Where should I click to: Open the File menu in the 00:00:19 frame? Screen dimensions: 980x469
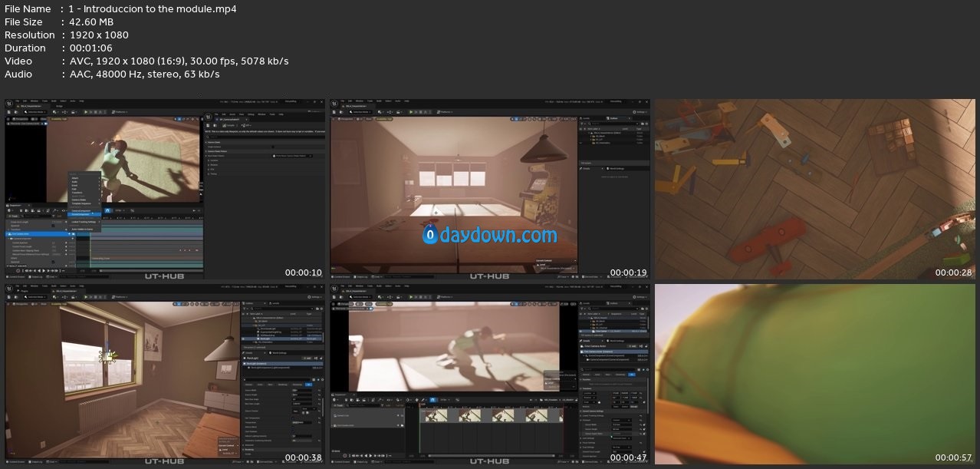[342, 101]
